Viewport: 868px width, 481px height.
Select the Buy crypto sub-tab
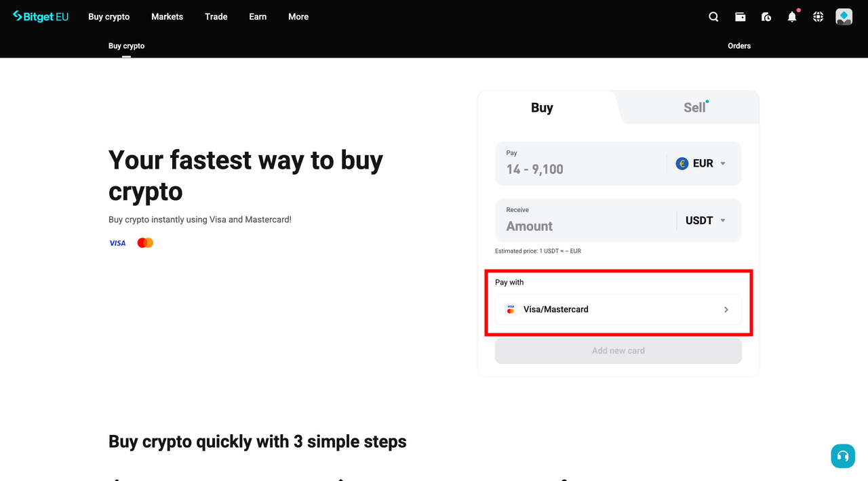127,46
